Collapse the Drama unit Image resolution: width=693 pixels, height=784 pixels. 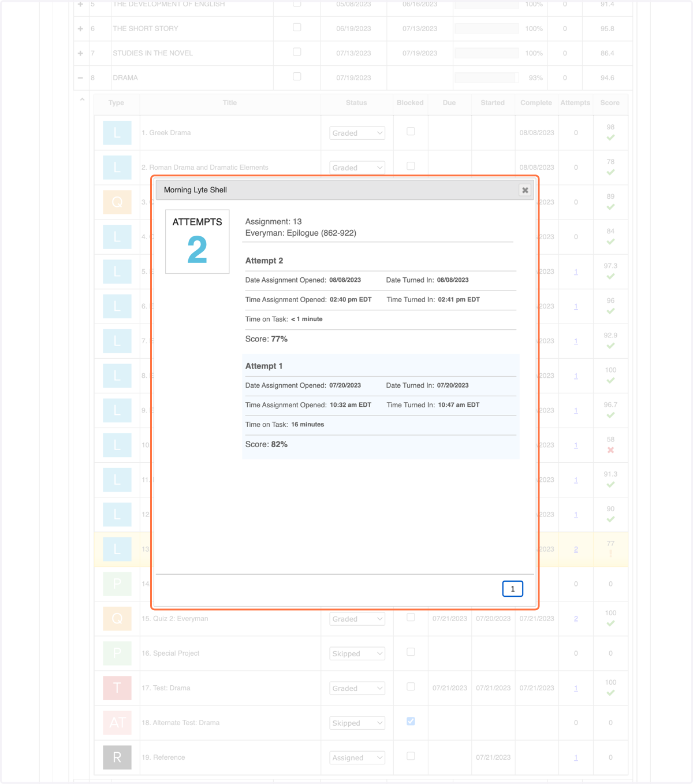pos(80,77)
